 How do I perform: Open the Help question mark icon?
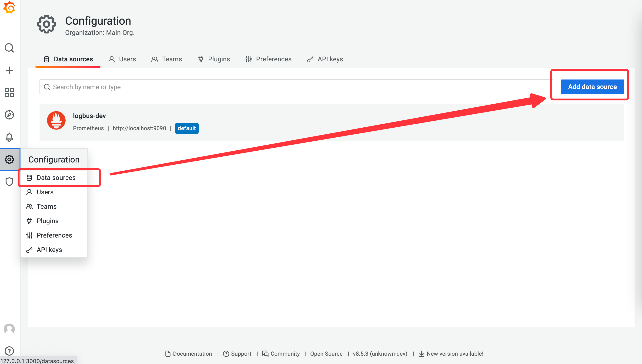click(x=9, y=351)
